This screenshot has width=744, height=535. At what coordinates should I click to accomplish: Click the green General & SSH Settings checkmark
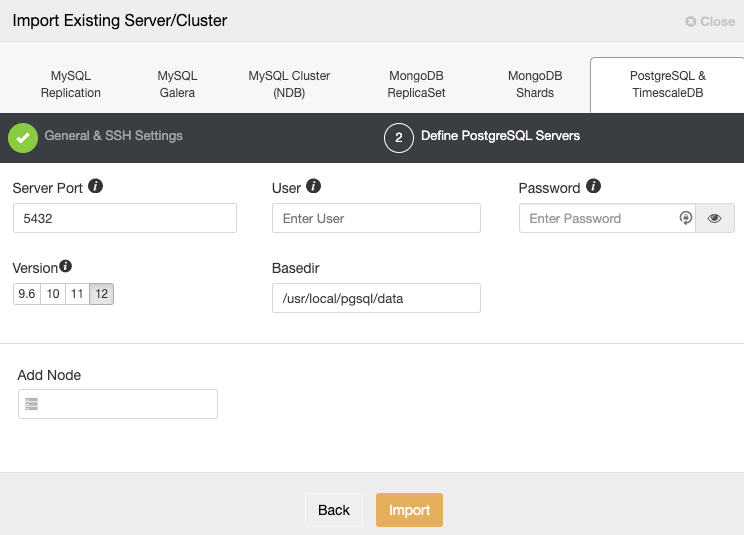(x=23, y=138)
